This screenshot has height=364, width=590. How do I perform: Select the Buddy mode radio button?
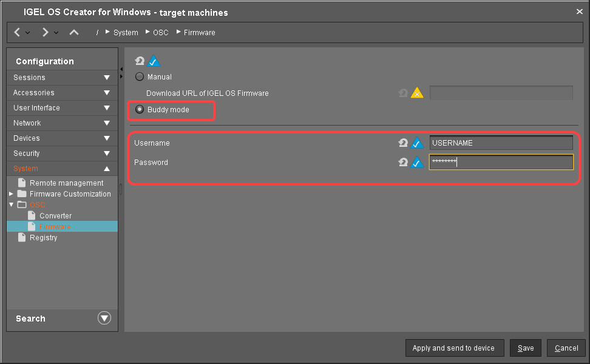140,110
